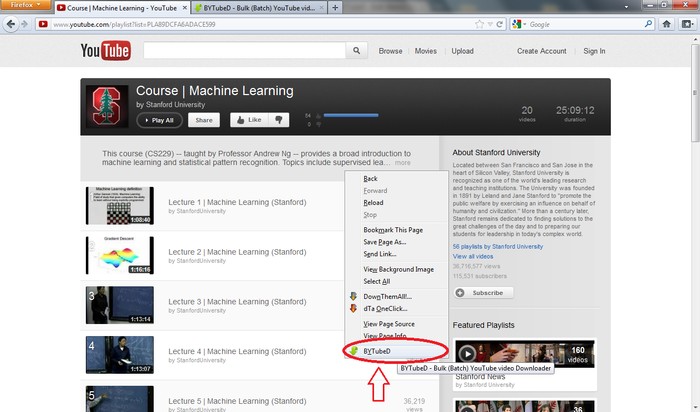Click the YouTube logo
The image size is (700, 412).
pos(105,50)
